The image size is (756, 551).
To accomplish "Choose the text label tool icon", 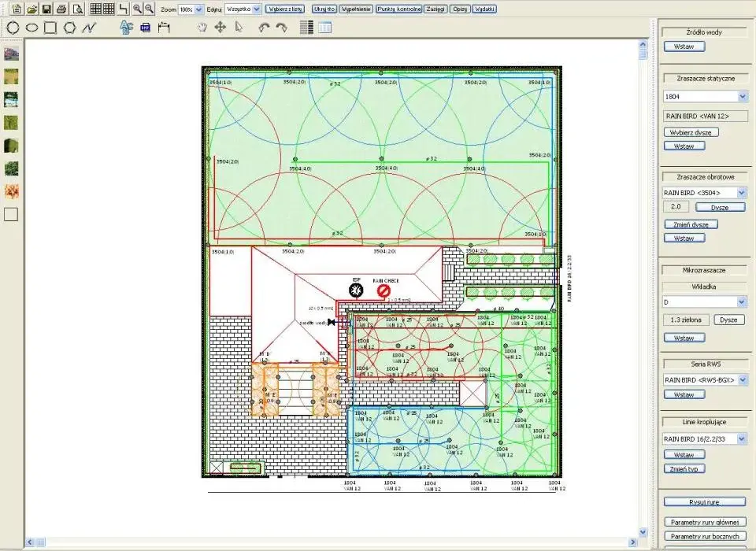I will 126,28.
